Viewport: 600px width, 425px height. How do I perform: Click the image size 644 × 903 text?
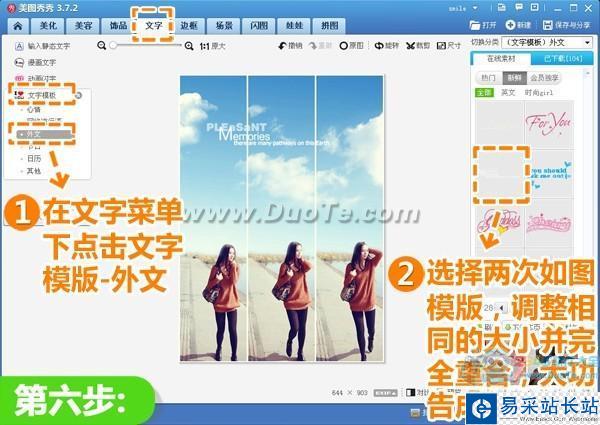click(x=349, y=393)
